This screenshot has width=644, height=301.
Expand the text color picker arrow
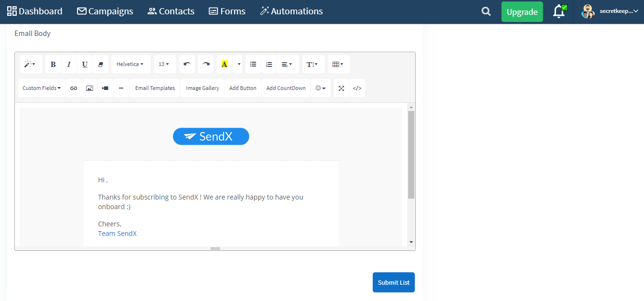tap(238, 64)
